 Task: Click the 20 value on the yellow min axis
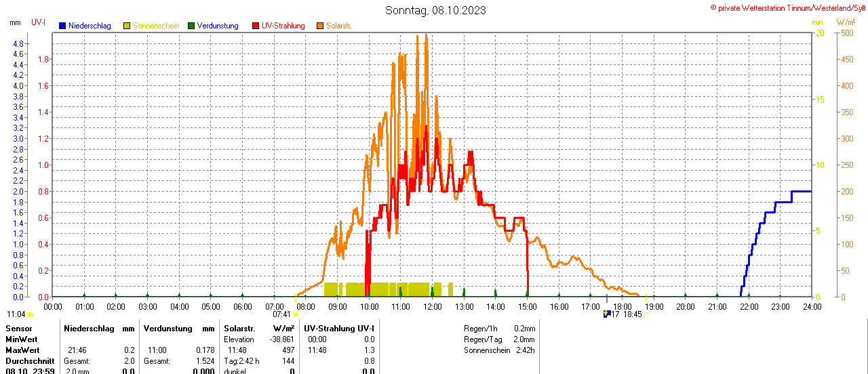click(820, 33)
